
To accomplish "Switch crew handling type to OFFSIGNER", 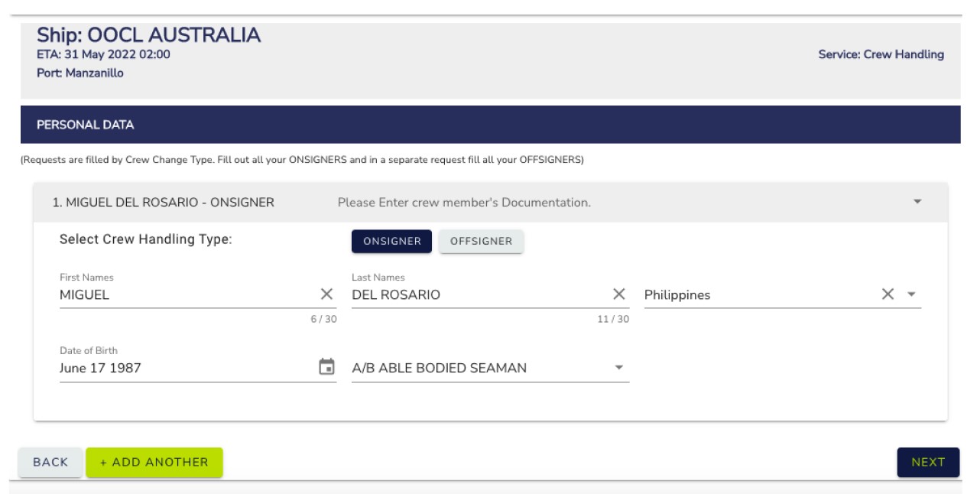I will [x=481, y=241].
